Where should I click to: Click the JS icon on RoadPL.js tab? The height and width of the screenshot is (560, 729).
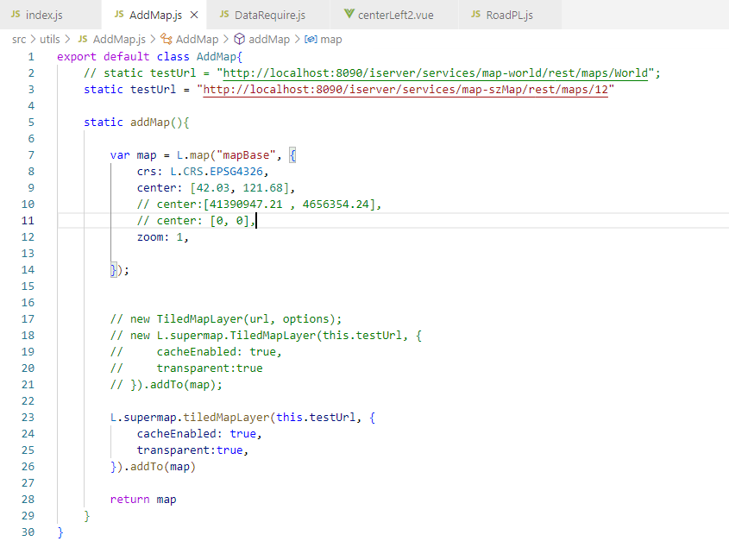click(475, 15)
